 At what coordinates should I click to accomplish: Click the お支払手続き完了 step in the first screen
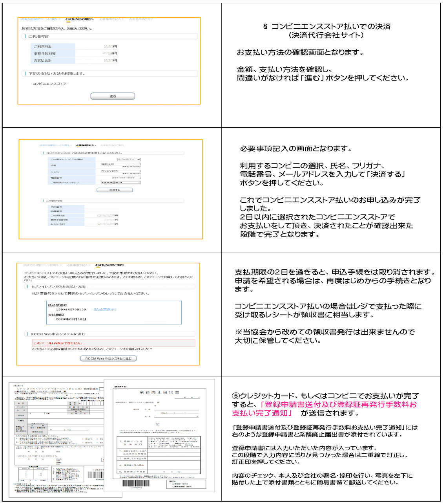click(141, 19)
